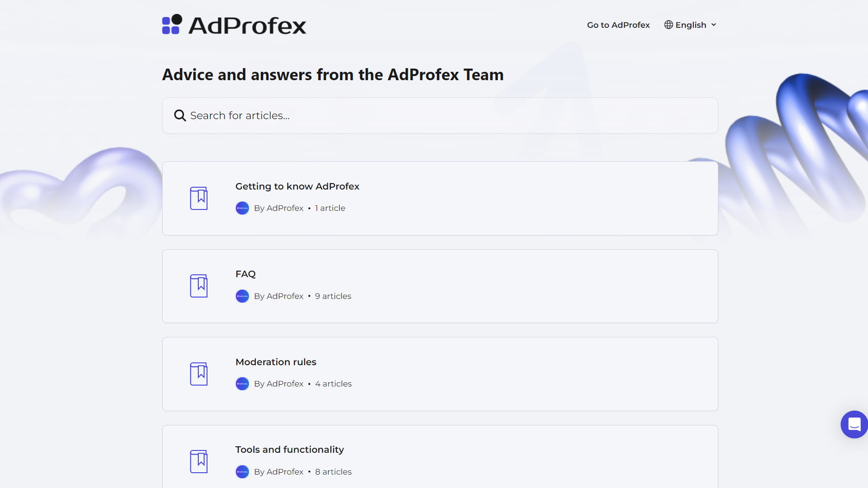Open the Getting to know AdProfex collection
868x488 pixels.
(x=440, y=198)
